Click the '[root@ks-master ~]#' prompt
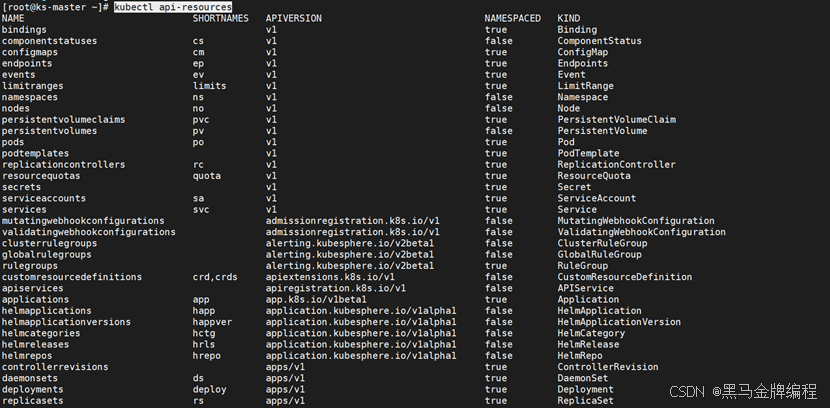The image size is (830, 408). (x=56, y=7)
